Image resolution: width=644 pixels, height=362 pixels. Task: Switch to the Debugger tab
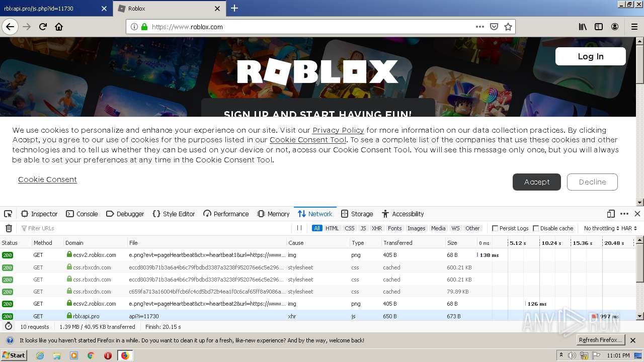click(125, 214)
